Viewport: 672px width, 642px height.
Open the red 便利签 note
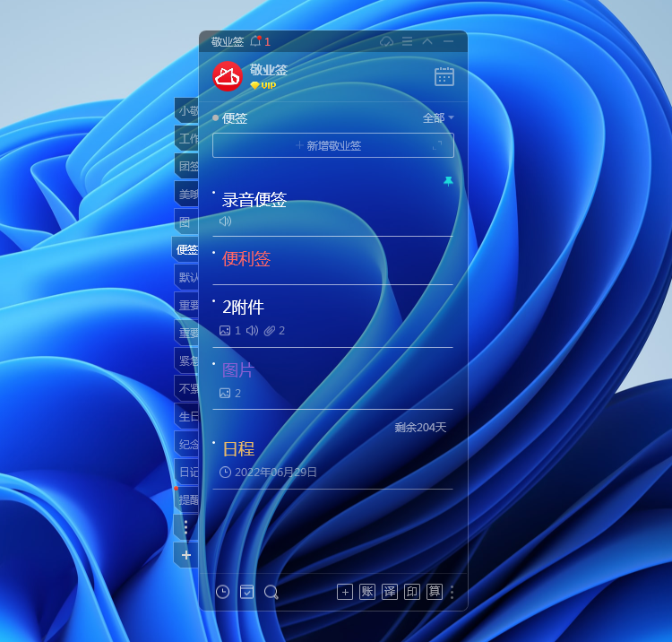click(x=246, y=259)
